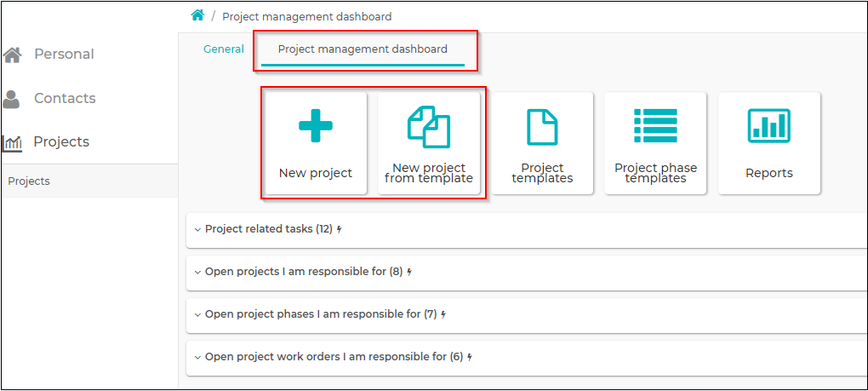The width and height of the screenshot is (868, 391).
Task: Go to the Contacts section label
Action: [x=65, y=99]
